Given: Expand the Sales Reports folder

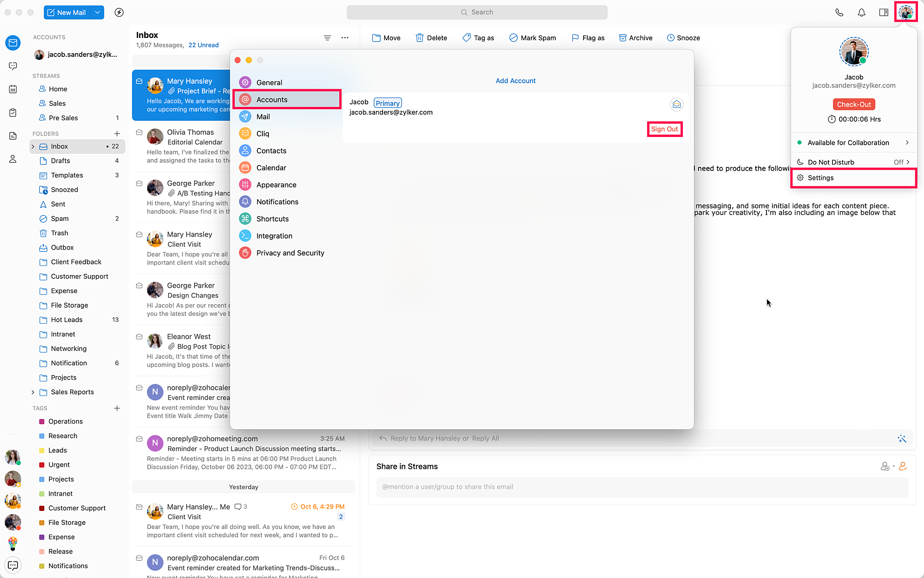Looking at the screenshot, I should pyautogui.click(x=33, y=392).
